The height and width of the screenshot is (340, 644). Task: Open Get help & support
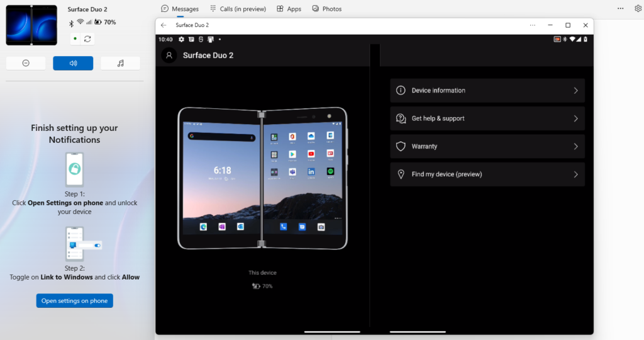coord(487,118)
